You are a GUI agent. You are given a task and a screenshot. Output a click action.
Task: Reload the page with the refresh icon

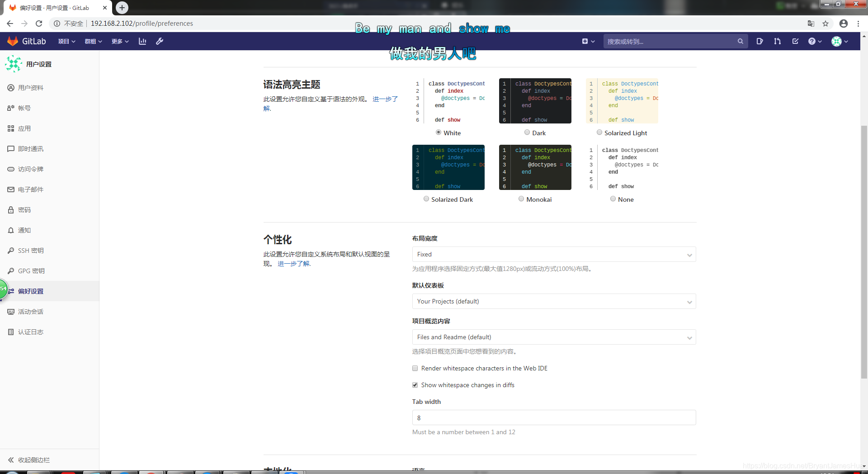[39, 24]
